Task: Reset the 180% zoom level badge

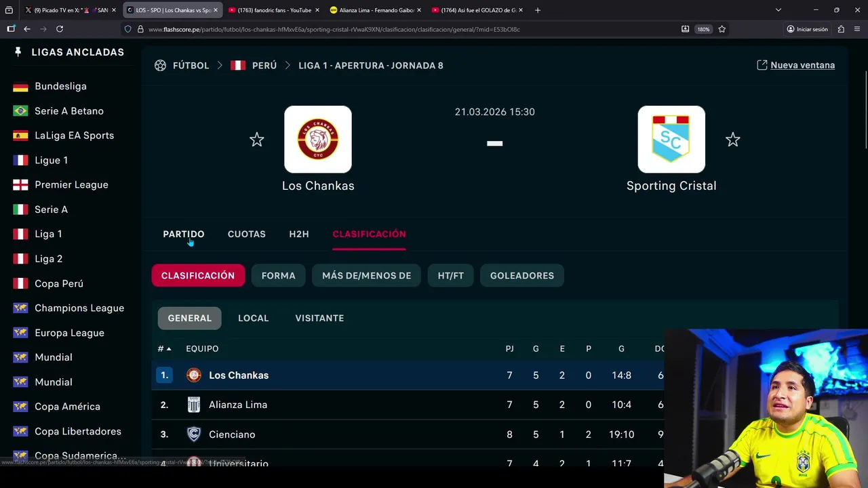Action: pos(703,29)
